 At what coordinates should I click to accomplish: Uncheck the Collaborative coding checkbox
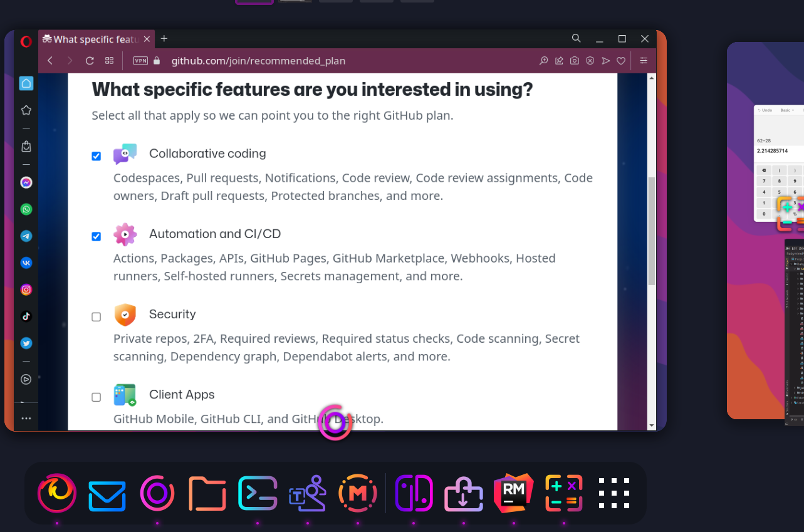click(x=96, y=156)
